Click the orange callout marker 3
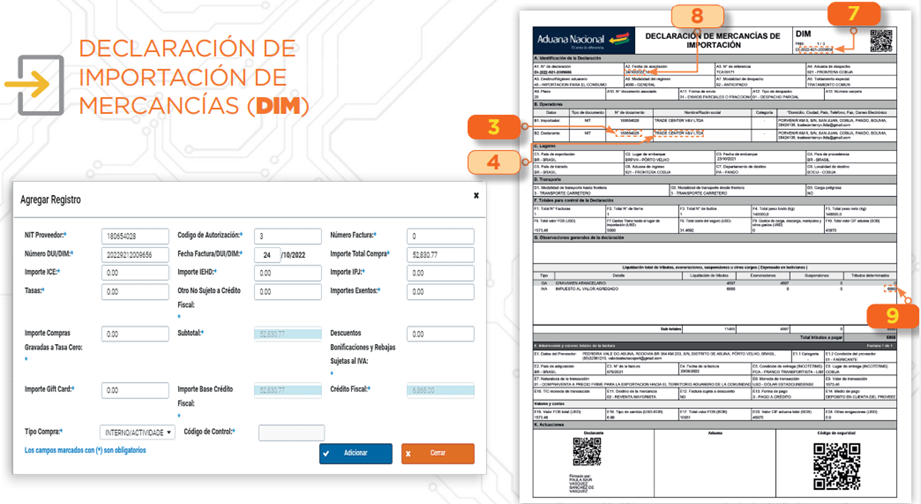The image size is (921, 504). tap(493, 126)
